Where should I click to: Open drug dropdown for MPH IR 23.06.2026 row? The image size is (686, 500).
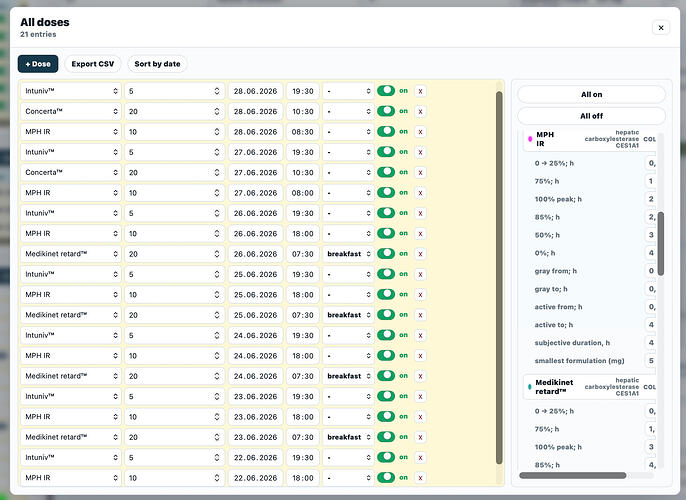coord(71,416)
